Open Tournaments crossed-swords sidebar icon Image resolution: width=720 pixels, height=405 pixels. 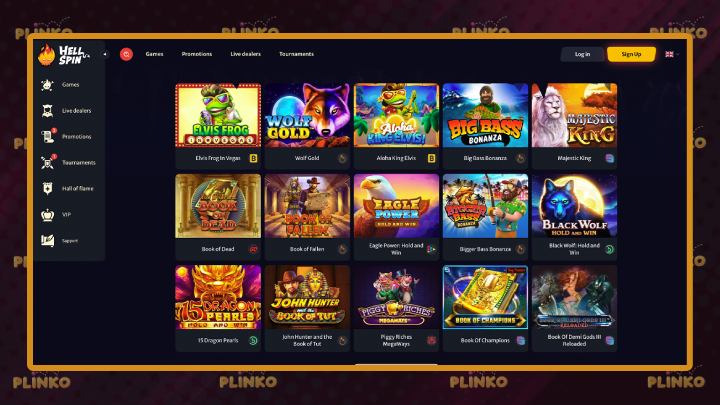pyautogui.click(x=48, y=162)
